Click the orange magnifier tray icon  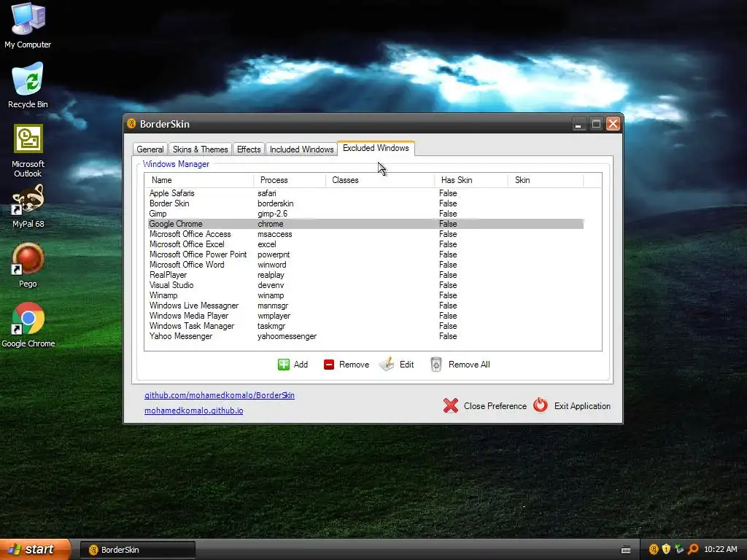click(x=693, y=550)
